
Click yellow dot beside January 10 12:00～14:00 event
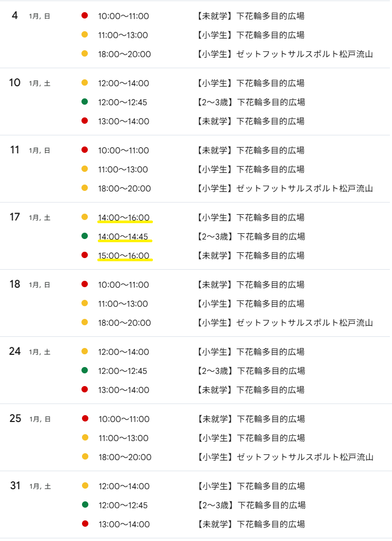(85, 83)
